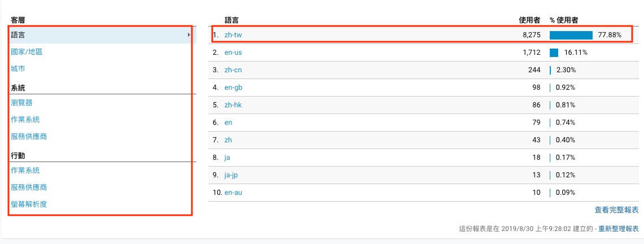Select 作業系統 under the 系統 heading
This screenshot has width=644, height=244.
(x=25, y=120)
